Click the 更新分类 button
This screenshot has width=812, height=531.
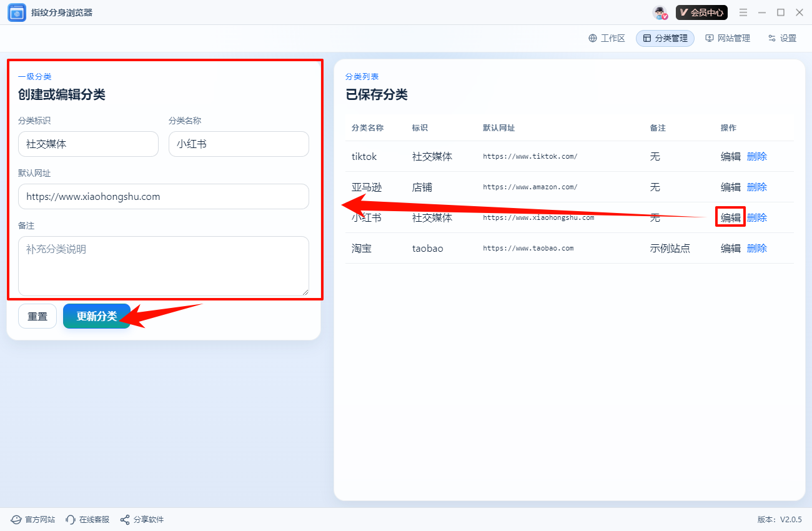click(x=97, y=316)
